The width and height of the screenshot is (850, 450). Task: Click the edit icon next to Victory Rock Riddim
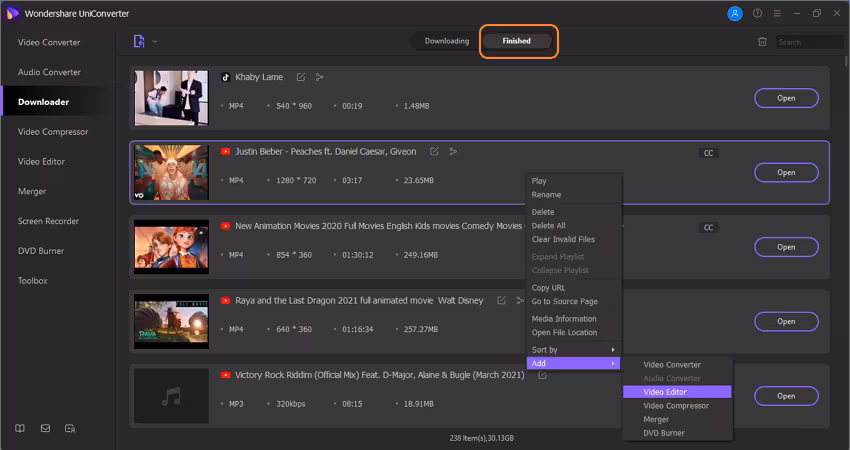(542, 375)
